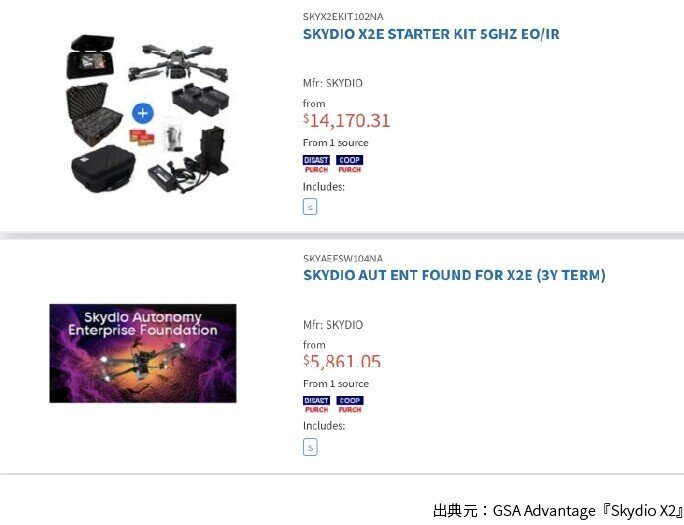Click the $14,170.31 price

pos(347,121)
